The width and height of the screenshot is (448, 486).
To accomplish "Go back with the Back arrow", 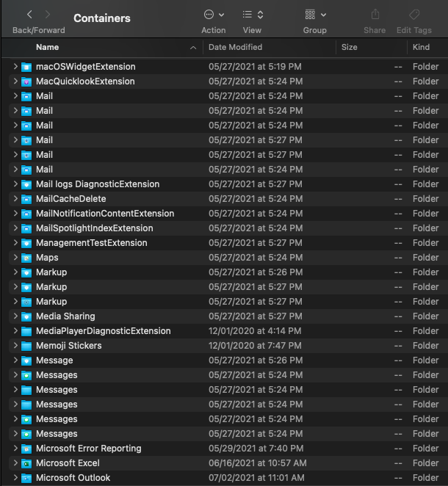I will click(29, 14).
